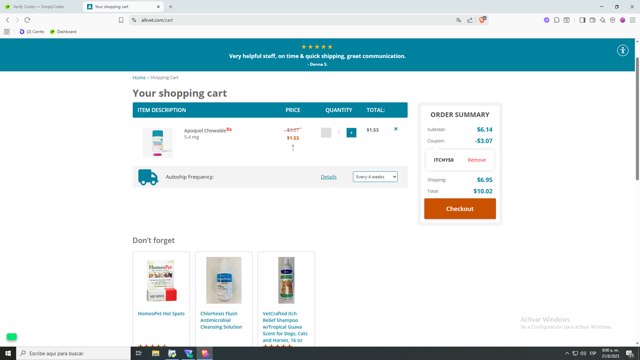Open HomeoPet Hot Spots product link
Screen dimensions: 640x360
[161, 313]
